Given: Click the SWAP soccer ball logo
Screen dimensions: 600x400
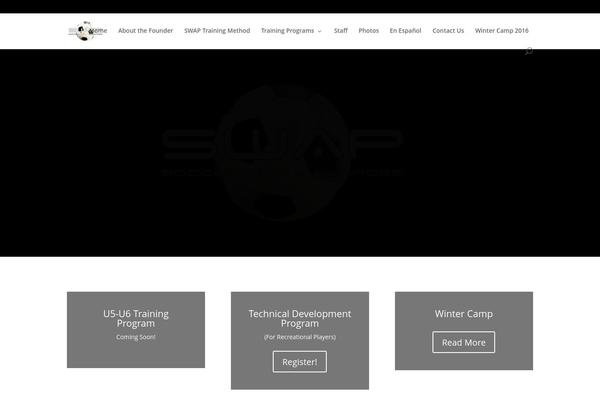Looking at the screenshot, I should pyautogui.click(x=85, y=31).
